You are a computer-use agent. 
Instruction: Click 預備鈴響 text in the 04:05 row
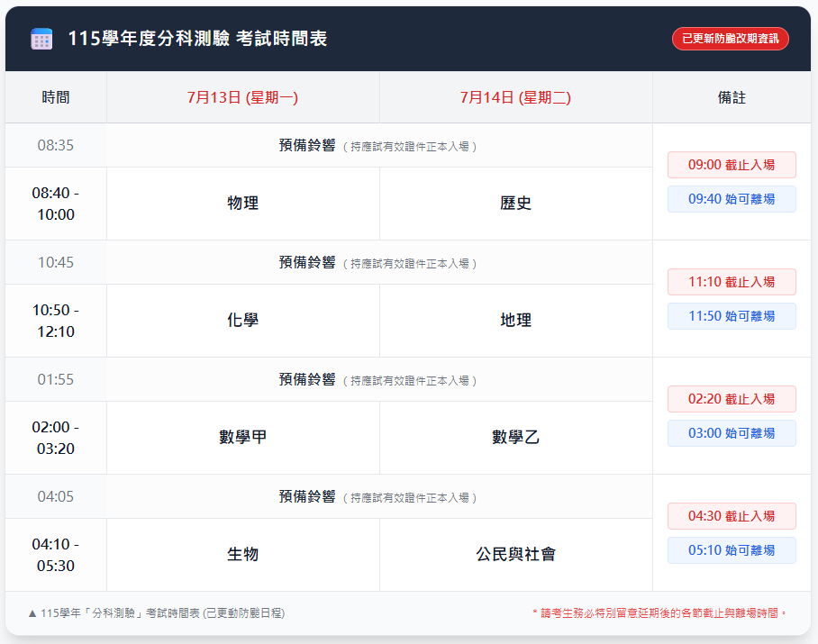[x=307, y=496]
